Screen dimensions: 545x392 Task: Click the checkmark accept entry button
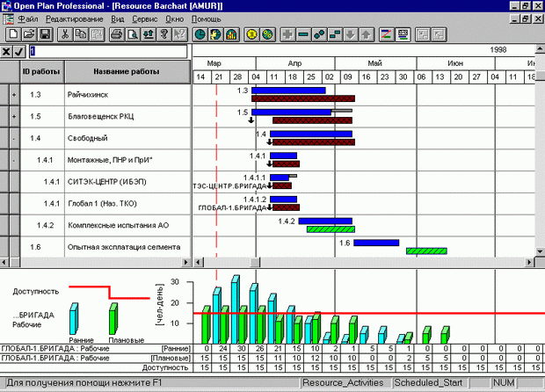[x=19, y=52]
